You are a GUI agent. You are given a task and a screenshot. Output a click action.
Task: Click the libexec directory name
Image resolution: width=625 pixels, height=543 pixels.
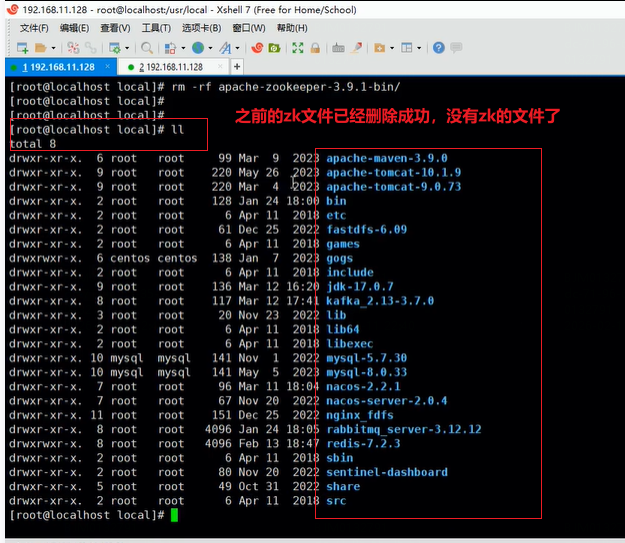tap(350, 344)
